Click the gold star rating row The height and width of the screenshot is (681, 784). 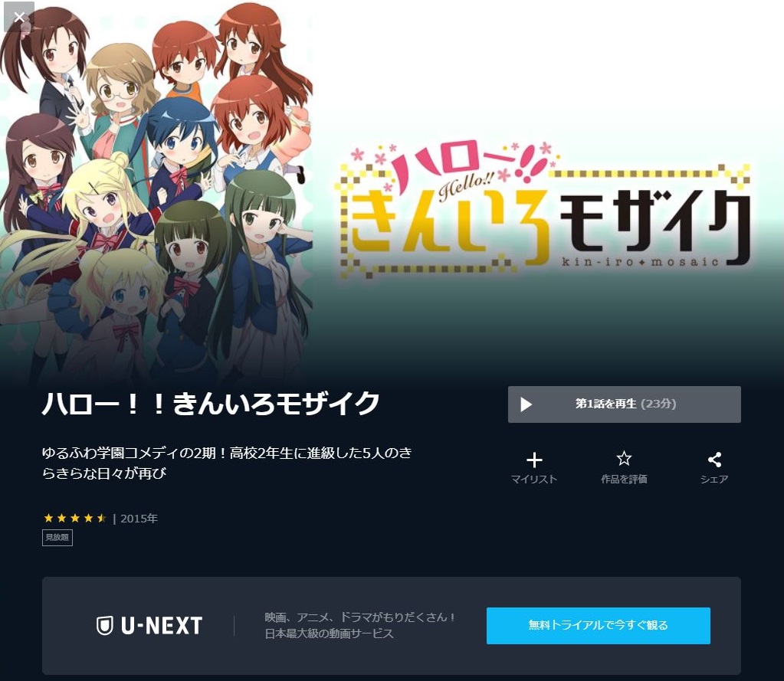75,518
